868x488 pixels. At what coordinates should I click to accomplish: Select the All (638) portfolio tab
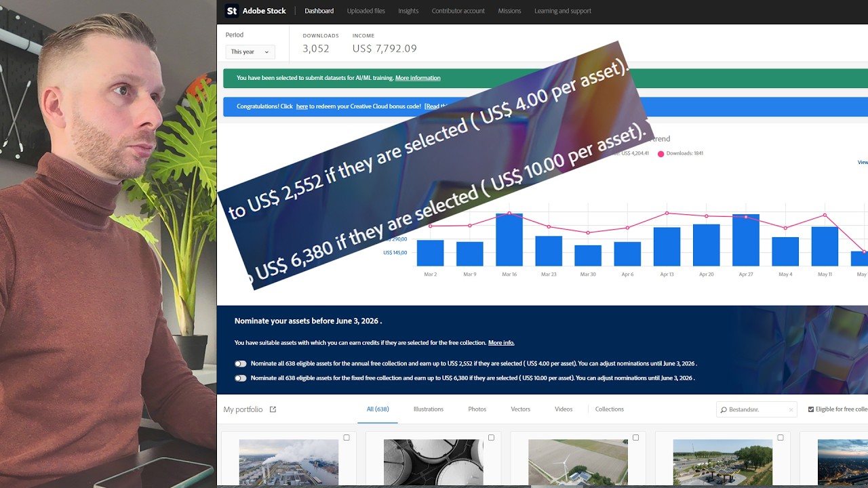tap(378, 409)
